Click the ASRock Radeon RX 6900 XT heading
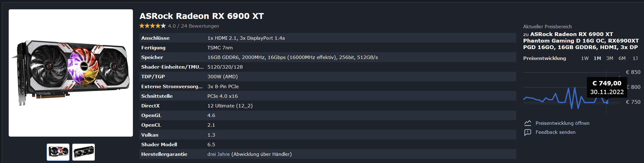644x163 pixels. pos(202,16)
